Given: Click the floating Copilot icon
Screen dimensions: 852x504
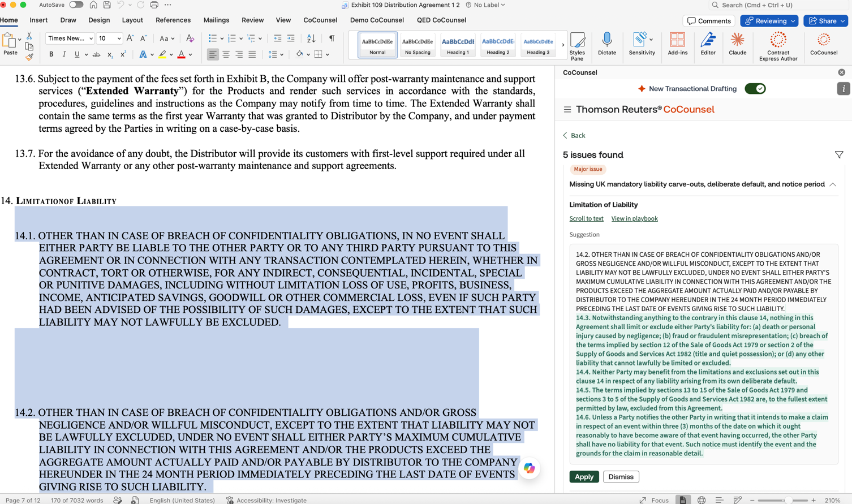Looking at the screenshot, I should coord(529,468).
